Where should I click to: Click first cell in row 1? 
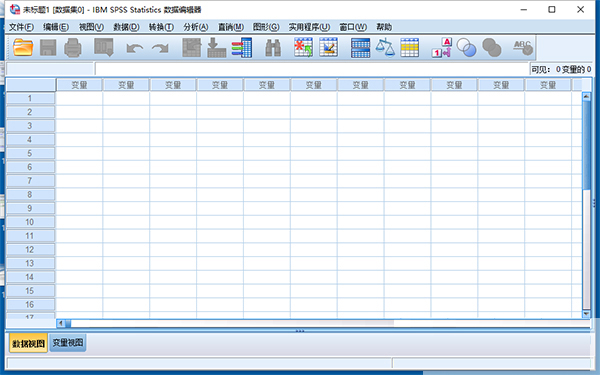pyautogui.click(x=79, y=98)
